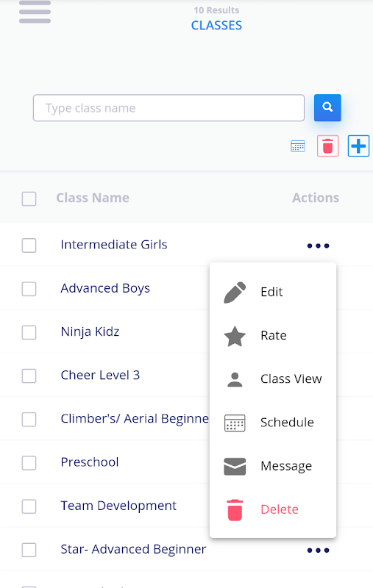This screenshot has width=373, height=588.
Task: Click the envelope icon beside Message
Action: point(235,466)
